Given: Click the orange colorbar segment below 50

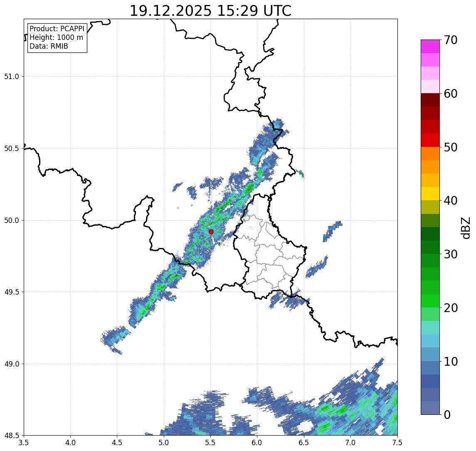Looking at the screenshot, I should click(x=430, y=154).
